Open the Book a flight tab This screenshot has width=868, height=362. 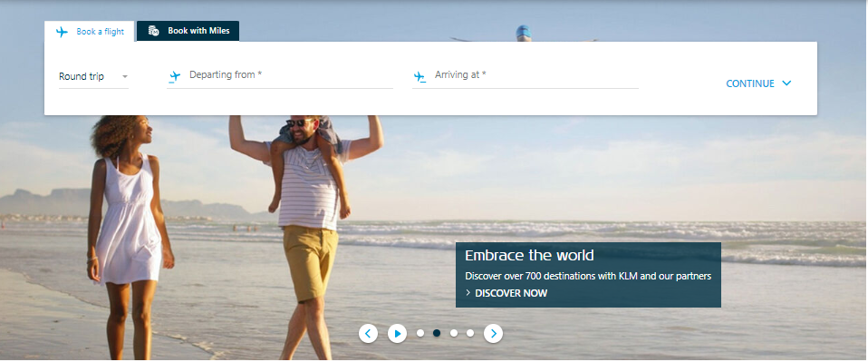click(89, 32)
